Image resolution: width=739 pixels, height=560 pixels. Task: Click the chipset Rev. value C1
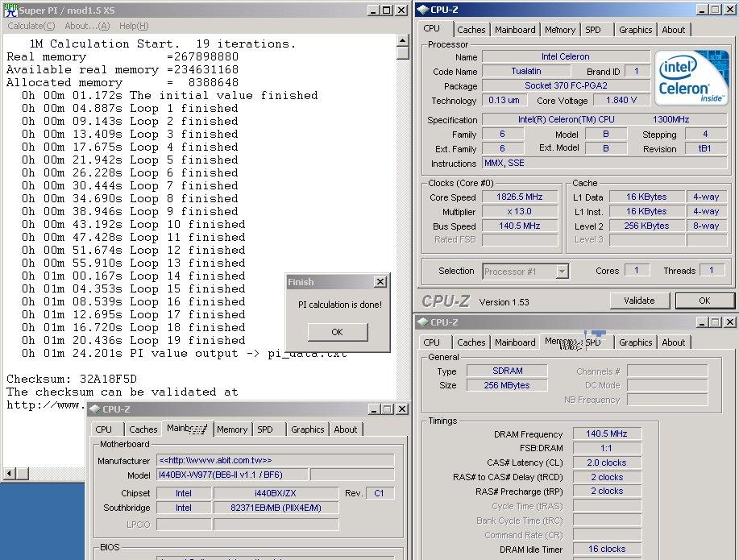tap(379, 494)
